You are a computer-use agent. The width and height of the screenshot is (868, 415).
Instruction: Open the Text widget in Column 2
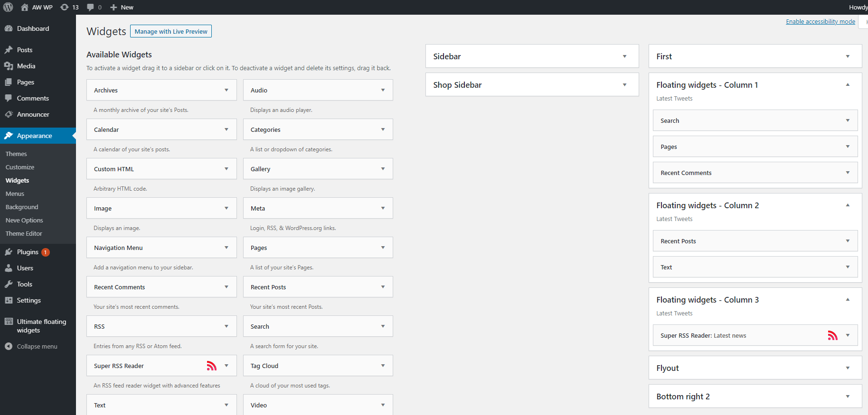(x=755, y=267)
